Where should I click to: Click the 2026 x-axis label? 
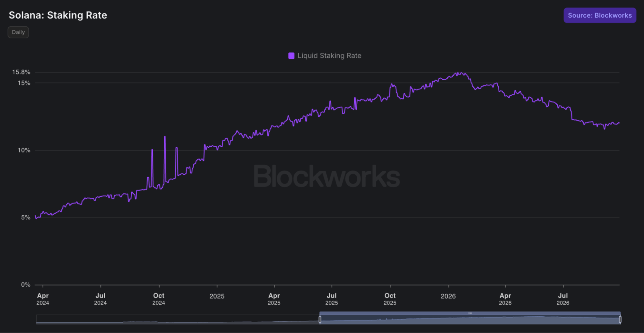(x=448, y=296)
